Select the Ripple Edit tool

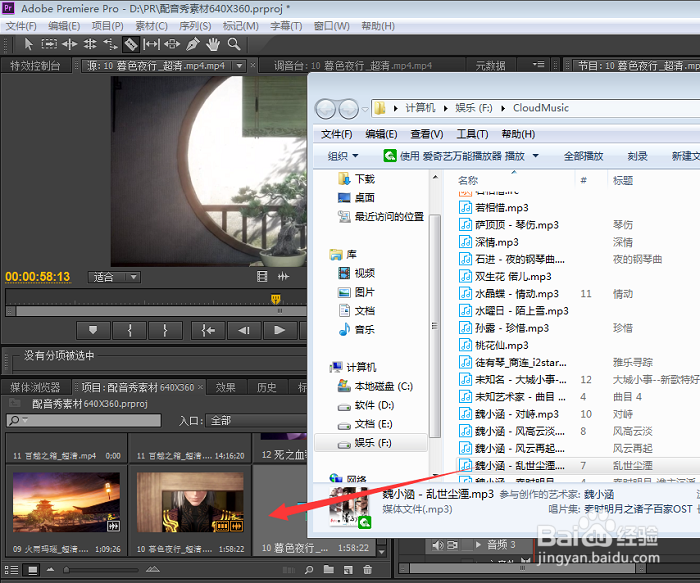[x=70, y=44]
